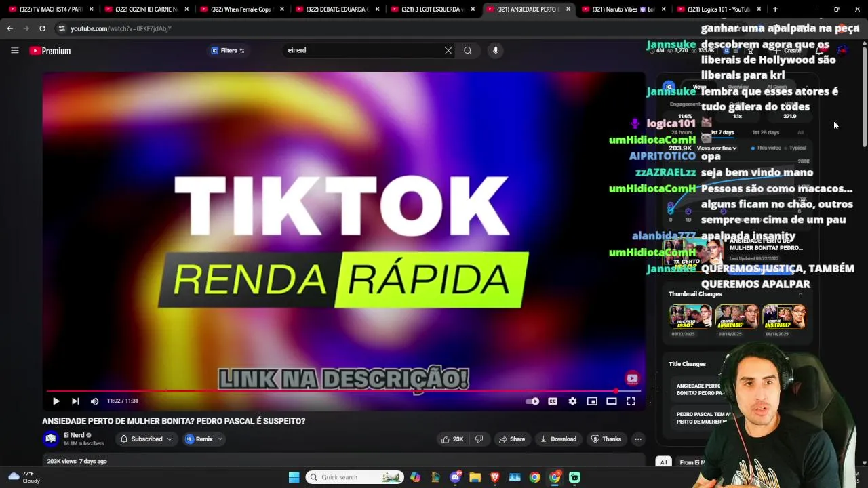Like the video (23K)
868x488 pixels.
click(x=452, y=439)
